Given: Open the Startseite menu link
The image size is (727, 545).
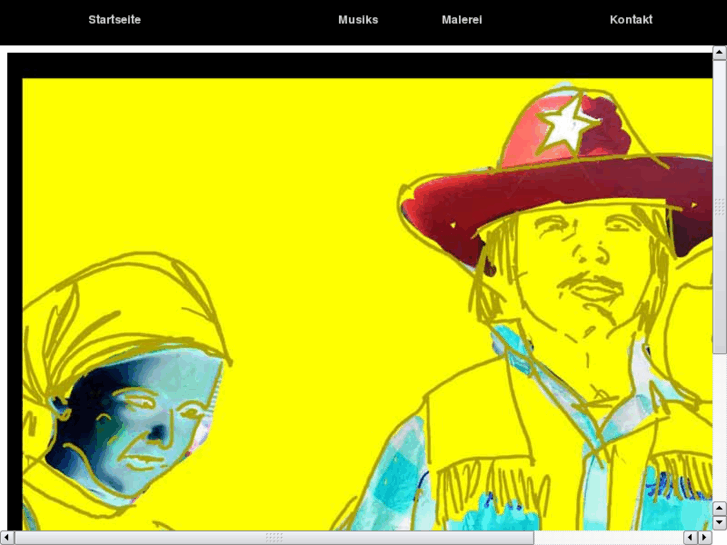Looking at the screenshot, I should point(115,19).
